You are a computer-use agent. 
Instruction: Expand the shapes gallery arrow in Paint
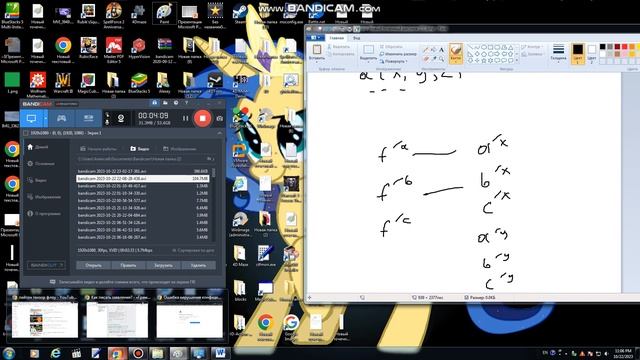(517, 60)
